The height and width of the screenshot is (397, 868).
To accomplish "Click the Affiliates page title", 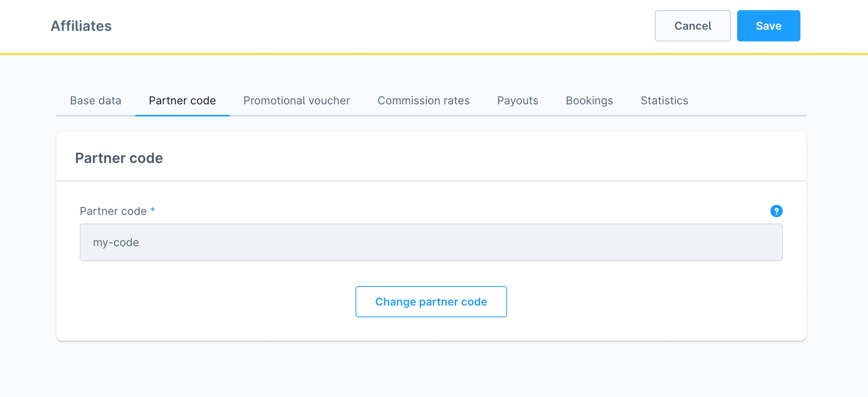I will 81,26.
